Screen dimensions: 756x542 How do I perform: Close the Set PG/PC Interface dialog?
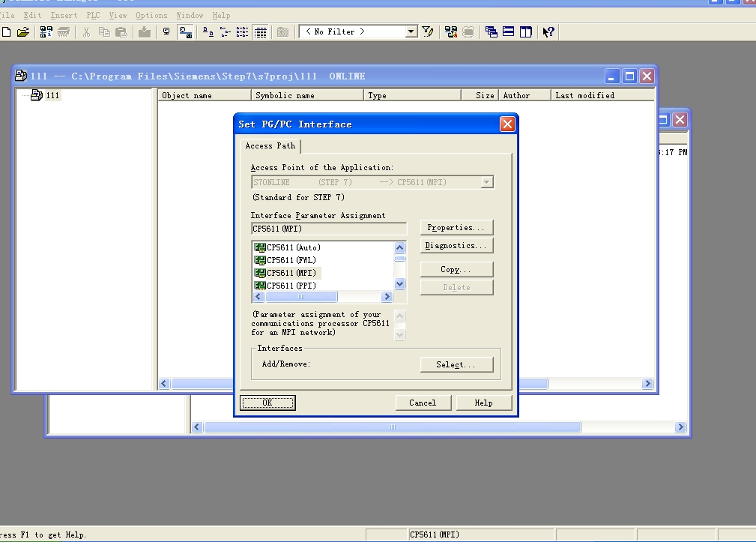(x=507, y=124)
